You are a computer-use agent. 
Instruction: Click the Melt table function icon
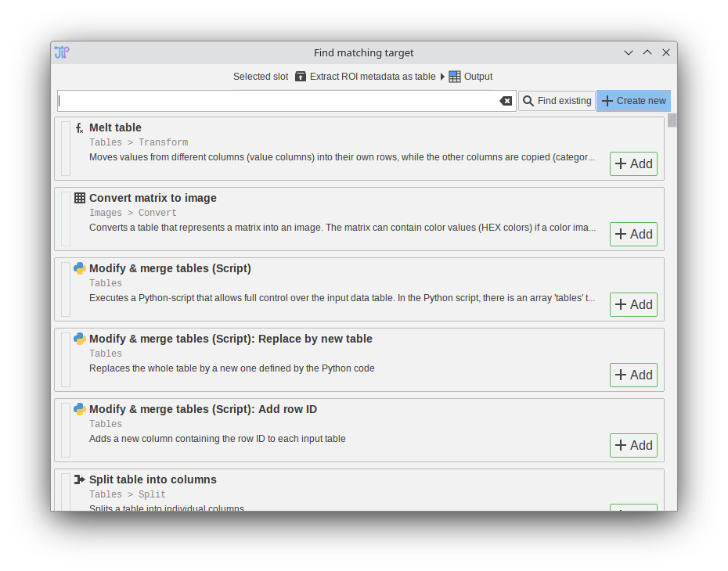point(79,128)
